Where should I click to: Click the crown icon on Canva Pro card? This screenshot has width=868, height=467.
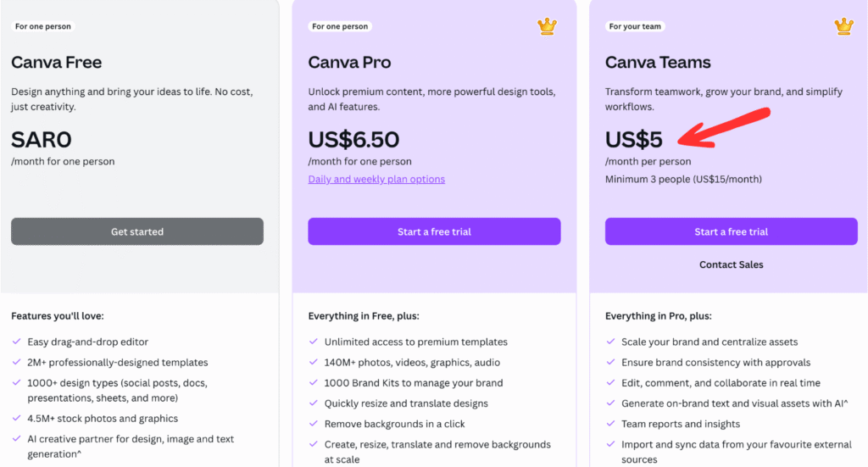pyautogui.click(x=547, y=26)
